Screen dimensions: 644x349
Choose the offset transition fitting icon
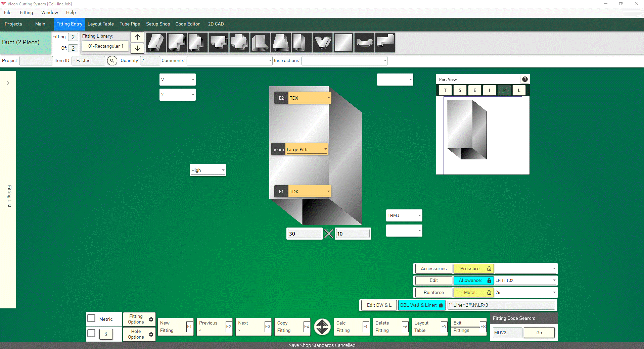coord(260,43)
